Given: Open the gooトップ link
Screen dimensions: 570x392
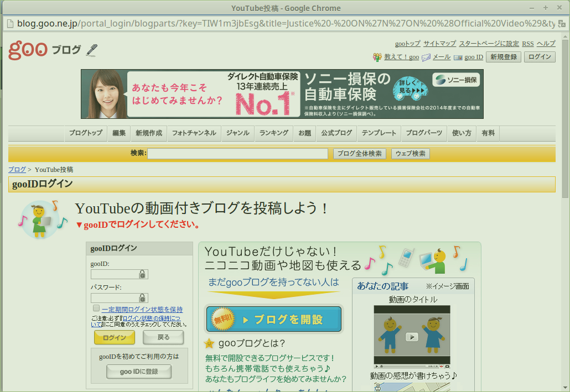Looking at the screenshot, I should pyautogui.click(x=407, y=44).
